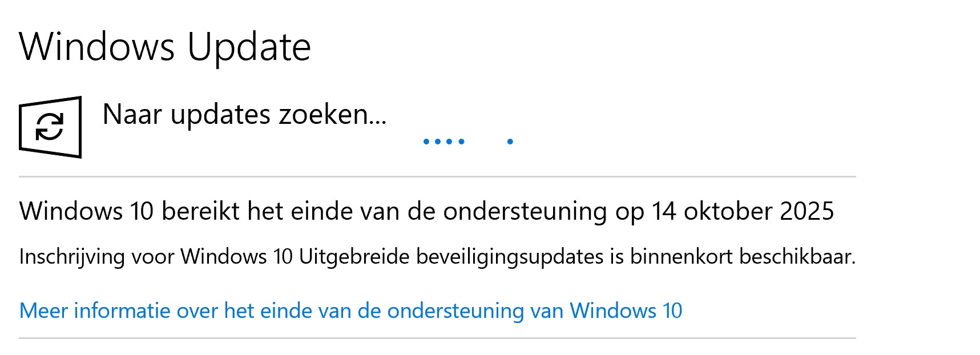Click "binnenkort beschikbaar" at the end of the description

[743, 257]
